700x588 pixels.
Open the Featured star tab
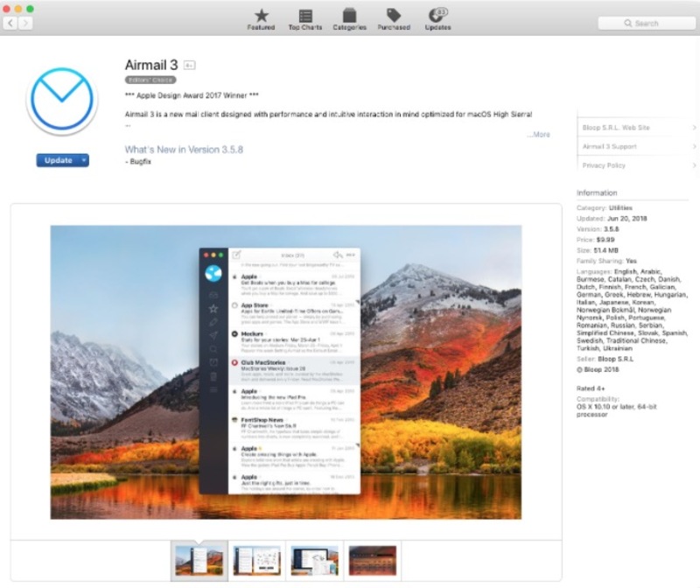point(261,19)
